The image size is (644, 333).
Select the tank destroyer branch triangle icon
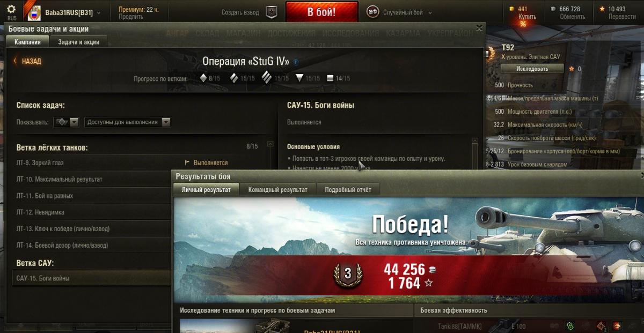pos(299,78)
